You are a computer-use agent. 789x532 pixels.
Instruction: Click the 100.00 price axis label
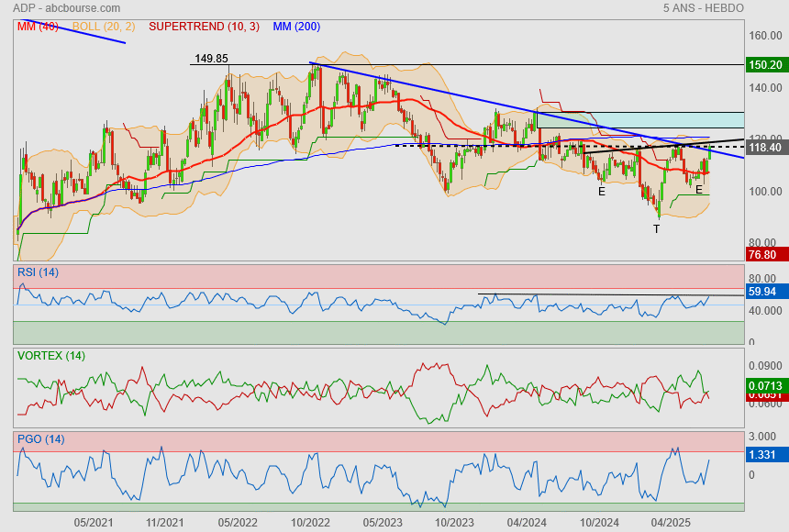click(x=765, y=192)
